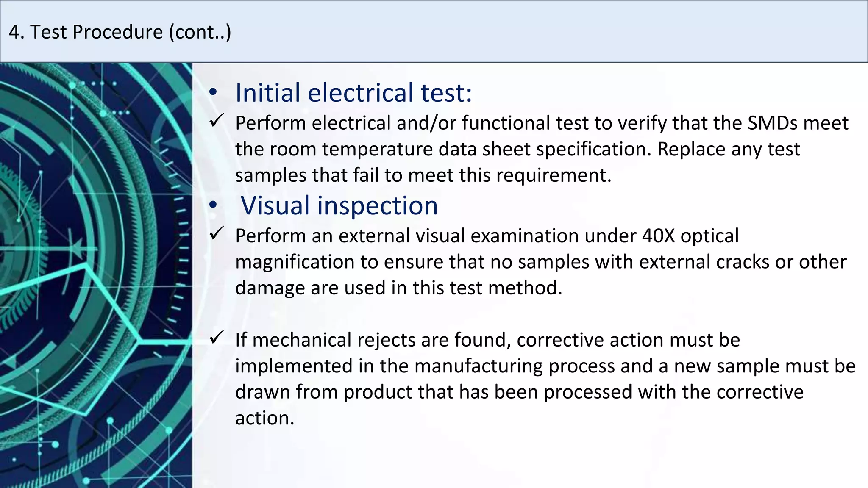Click the final word 'action.' in last paragraph
The image size is (868, 488).
coord(264,419)
